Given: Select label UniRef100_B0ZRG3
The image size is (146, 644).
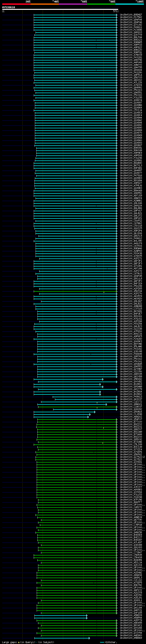Looking at the screenshot, I should point(131,384).
